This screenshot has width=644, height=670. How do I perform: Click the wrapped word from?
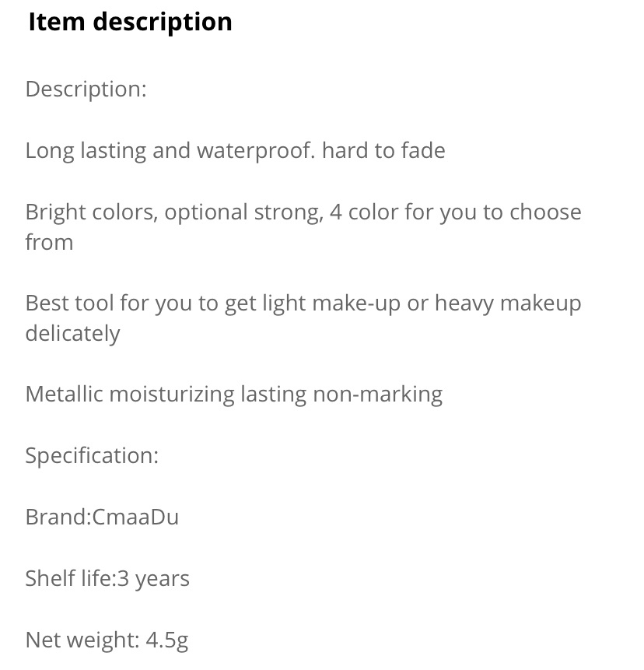[x=49, y=242]
